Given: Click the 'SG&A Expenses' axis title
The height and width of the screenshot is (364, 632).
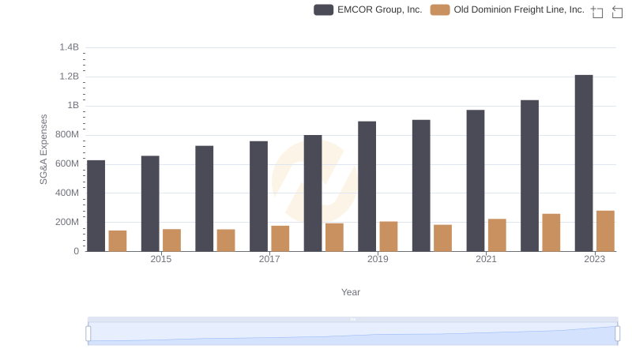Looking at the screenshot, I should click(x=43, y=149).
